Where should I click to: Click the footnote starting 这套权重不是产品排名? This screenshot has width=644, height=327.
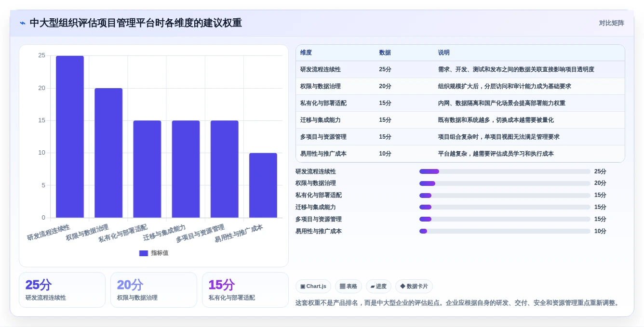point(458,303)
